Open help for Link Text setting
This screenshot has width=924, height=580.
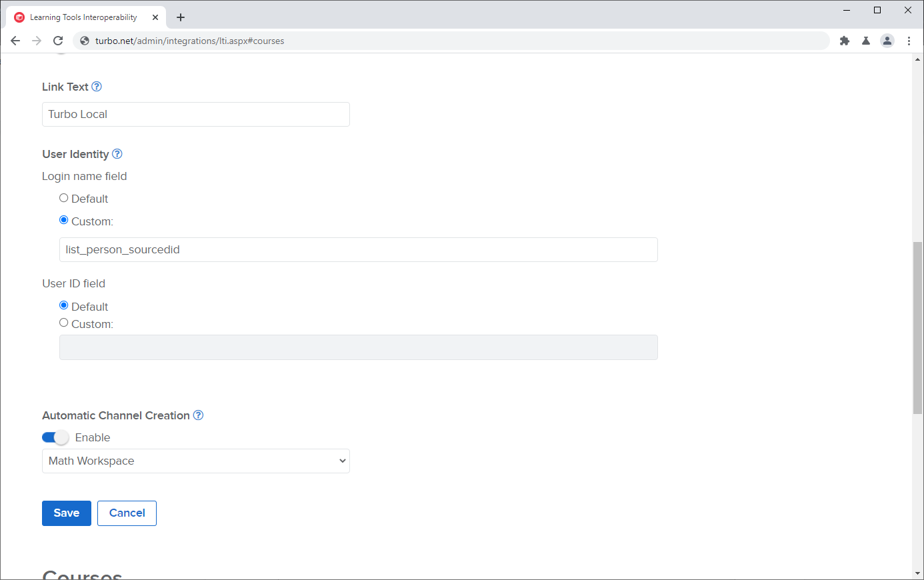point(97,86)
